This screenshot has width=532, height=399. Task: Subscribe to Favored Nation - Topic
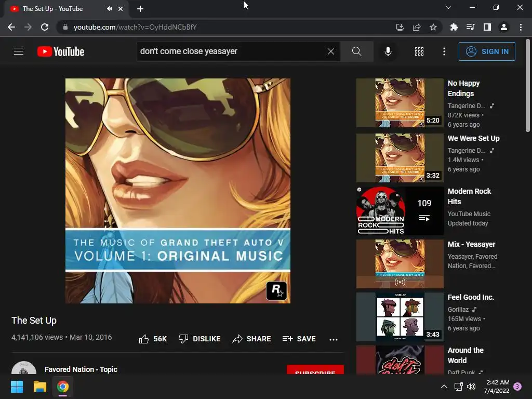pyautogui.click(x=315, y=369)
